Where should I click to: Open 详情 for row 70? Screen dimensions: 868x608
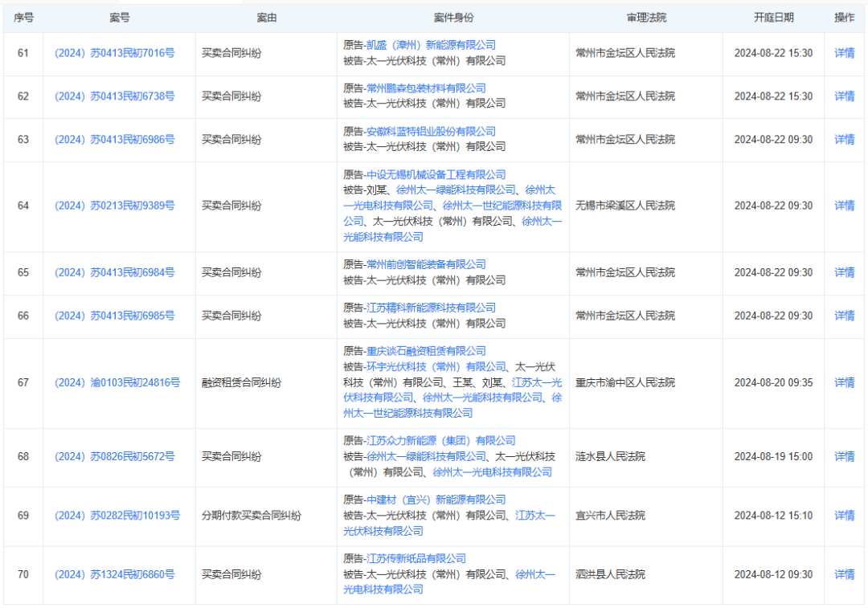click(x=844, y=574)
